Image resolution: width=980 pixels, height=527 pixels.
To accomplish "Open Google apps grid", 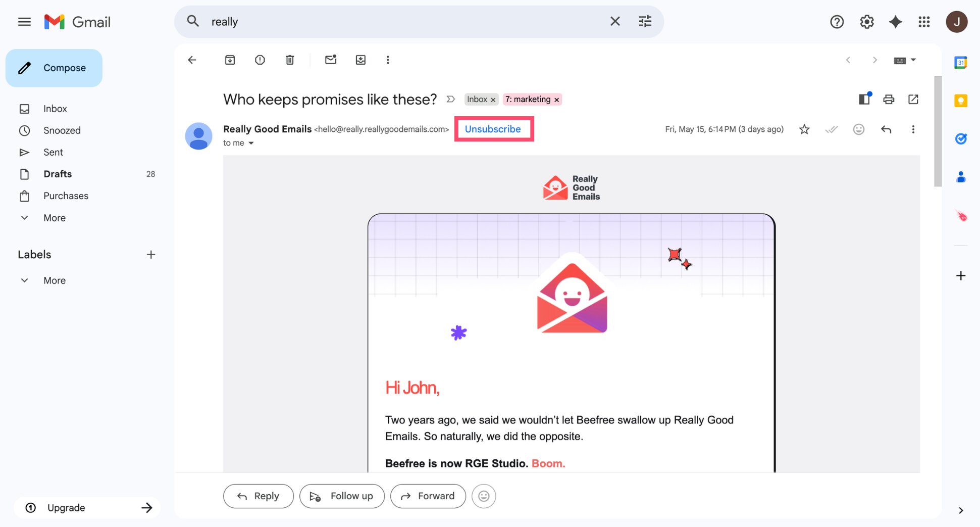I will 924,22.
